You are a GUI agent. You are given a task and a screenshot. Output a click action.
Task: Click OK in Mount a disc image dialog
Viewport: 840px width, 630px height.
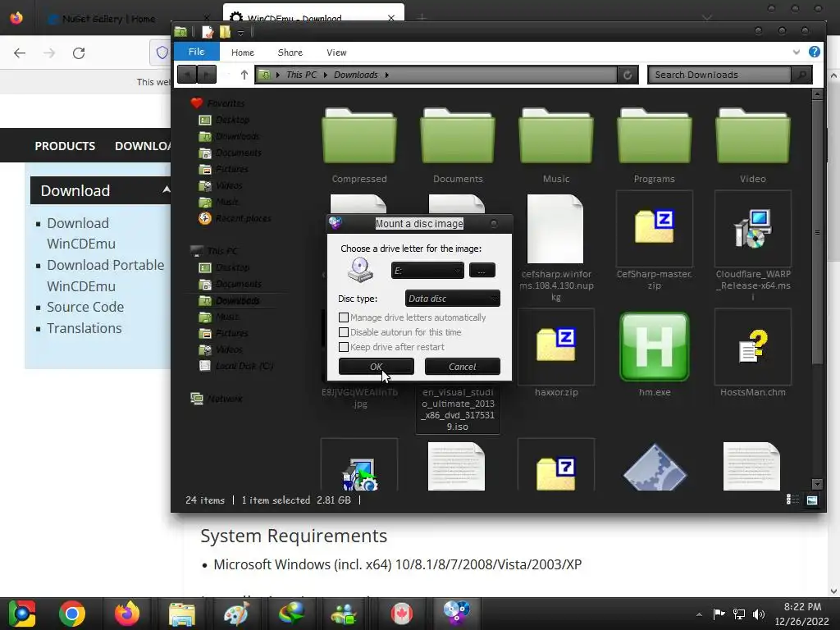point(376,367)
